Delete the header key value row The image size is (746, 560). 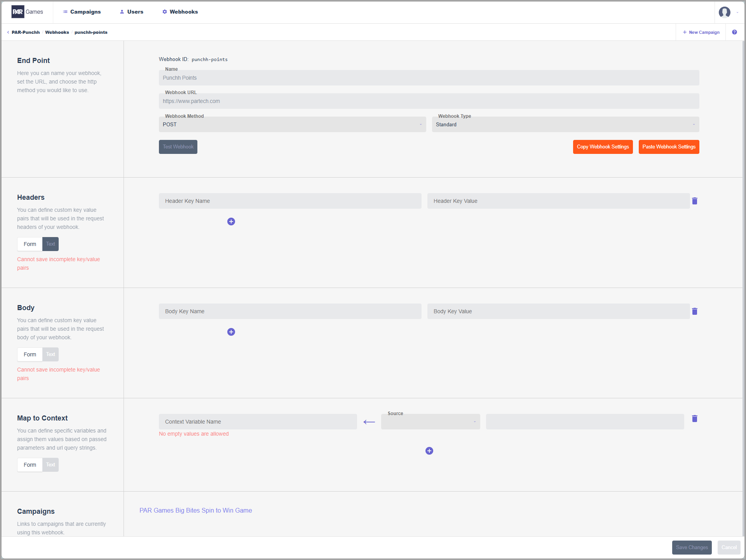pyautogui.click(x=695, y=201)
